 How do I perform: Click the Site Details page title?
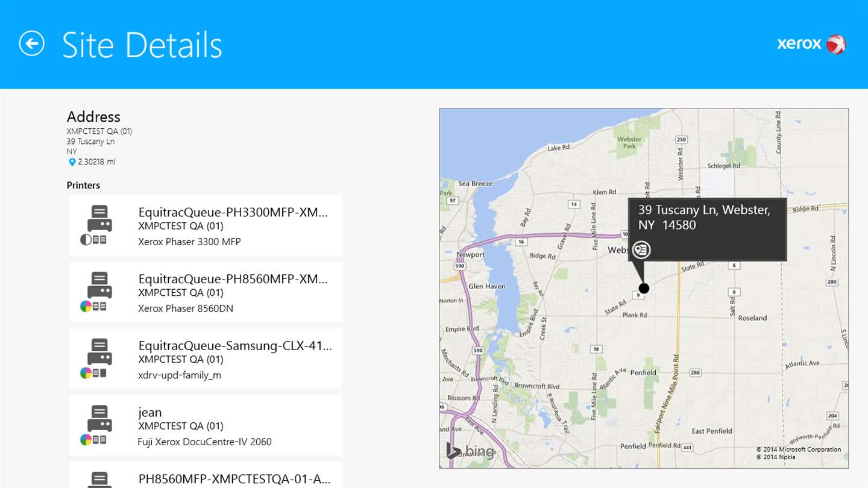[x=142, y=45]
